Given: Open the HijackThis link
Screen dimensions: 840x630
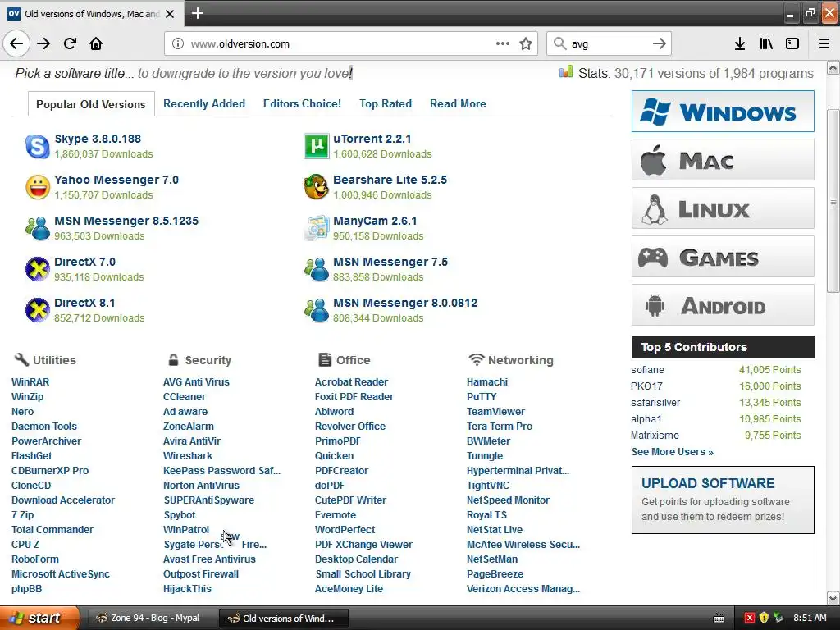Looking at the screenshot, I should pos(188,589).
